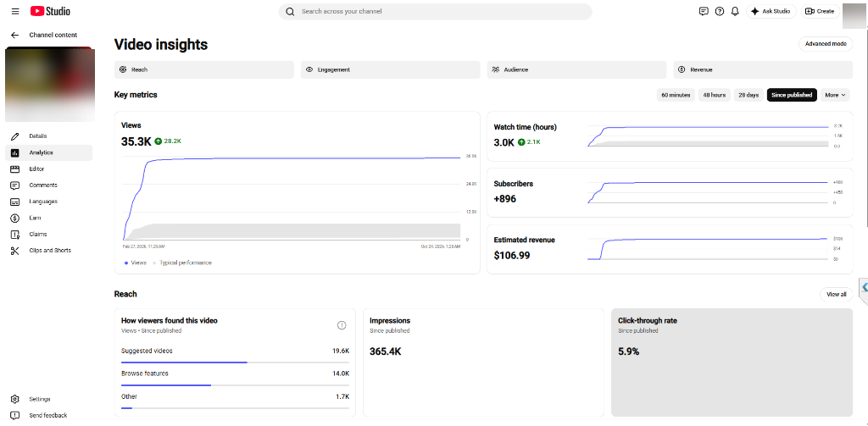The image size is (868, 426).
Task: Click the Create button
Action: pos(820,11)
